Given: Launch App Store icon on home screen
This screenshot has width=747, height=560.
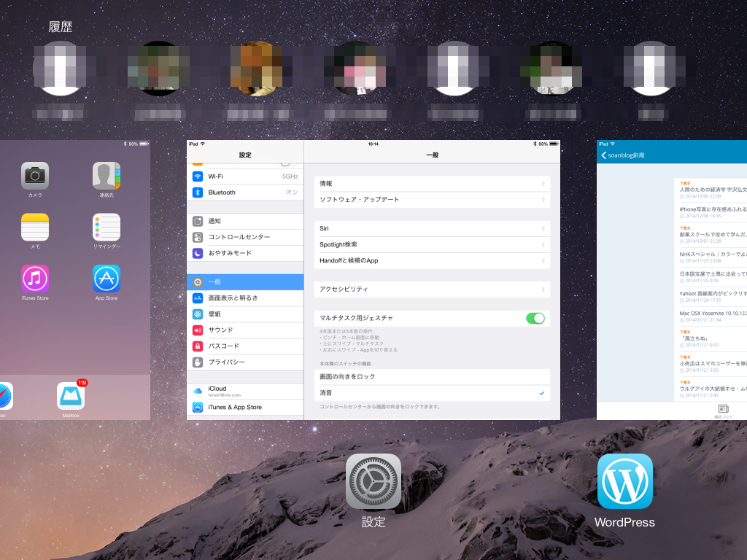Looking at the screenshot, I should (107, 279).
